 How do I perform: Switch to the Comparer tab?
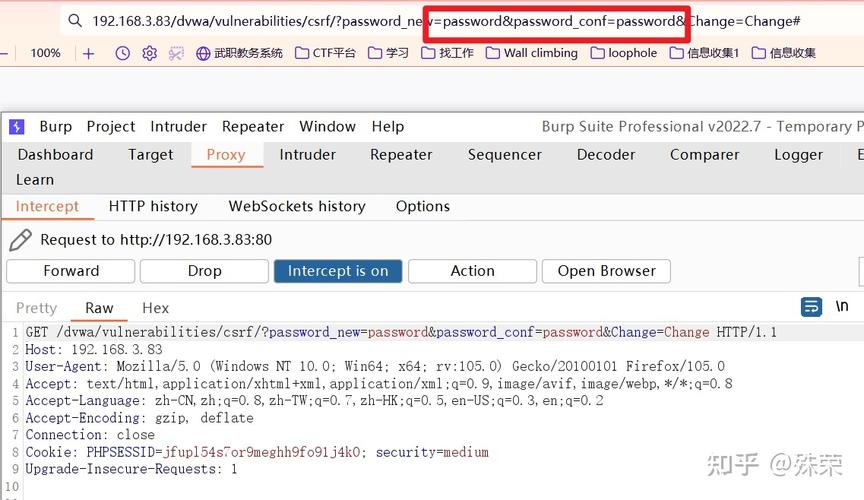[705, 155]
